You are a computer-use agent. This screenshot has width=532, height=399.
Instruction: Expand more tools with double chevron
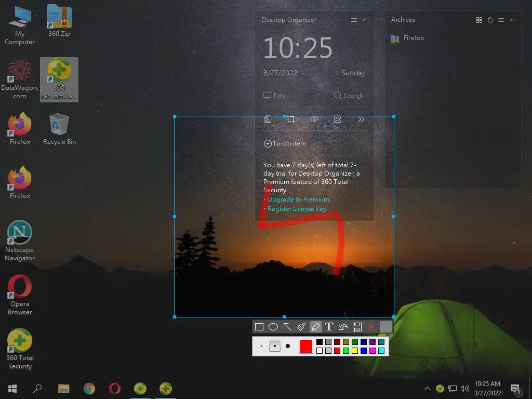click(361, 119)
